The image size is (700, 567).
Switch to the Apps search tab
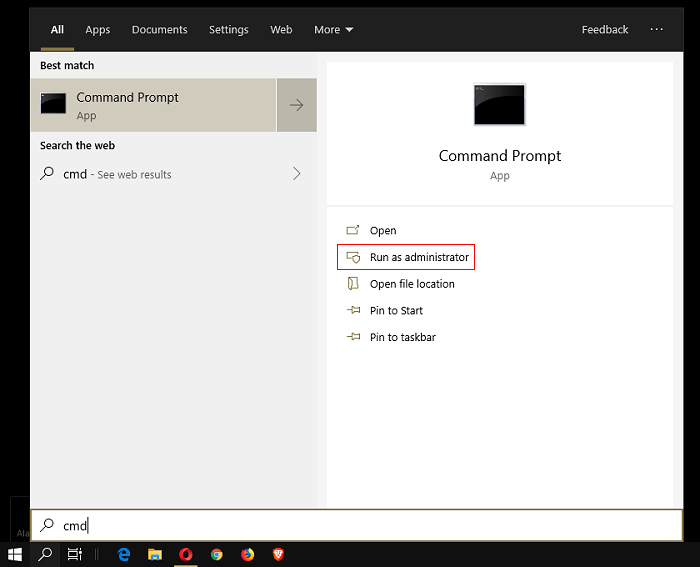coord(98,30)
